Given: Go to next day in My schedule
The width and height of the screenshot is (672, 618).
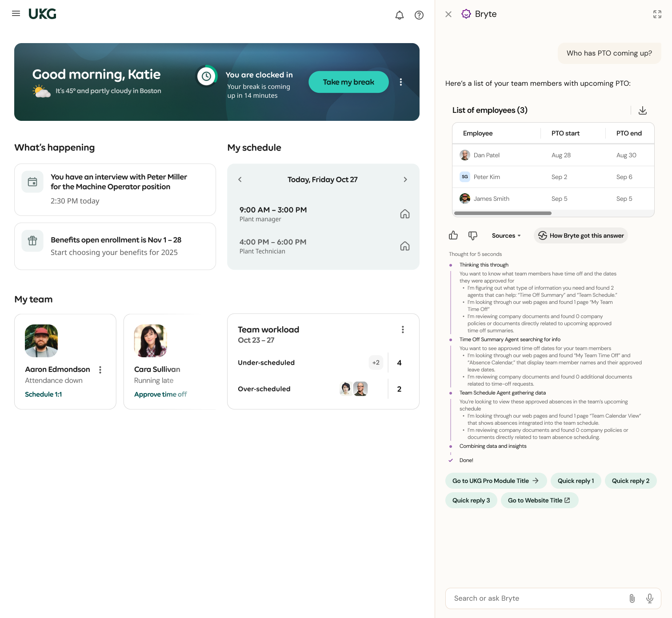Looking at the screenshot, I should pyautogui.click(x=405, y=179).
